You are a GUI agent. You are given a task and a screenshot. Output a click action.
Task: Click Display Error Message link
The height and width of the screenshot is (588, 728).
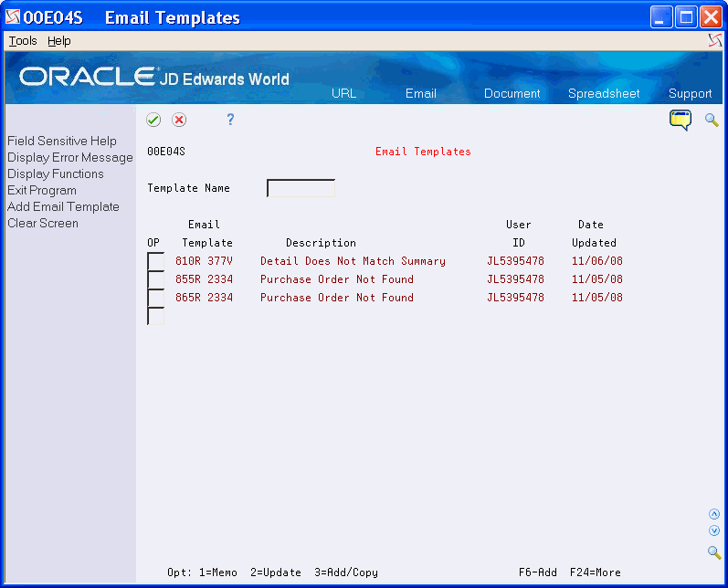[70, 157]
